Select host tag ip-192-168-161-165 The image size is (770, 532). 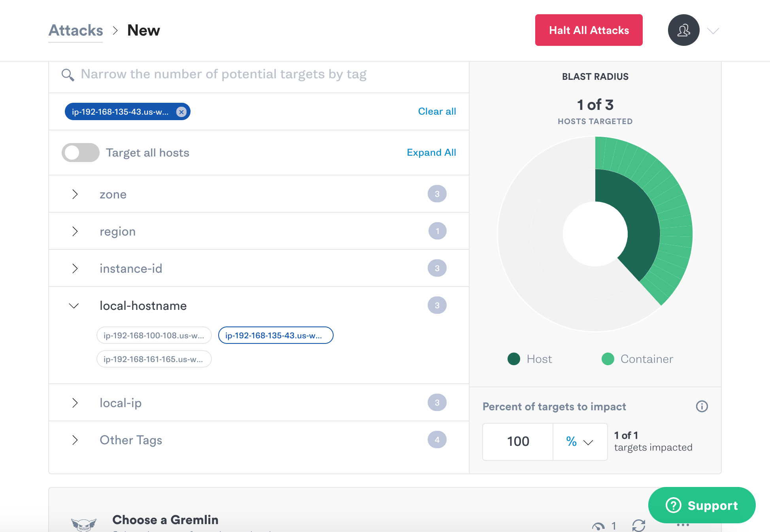pos(154,359)
